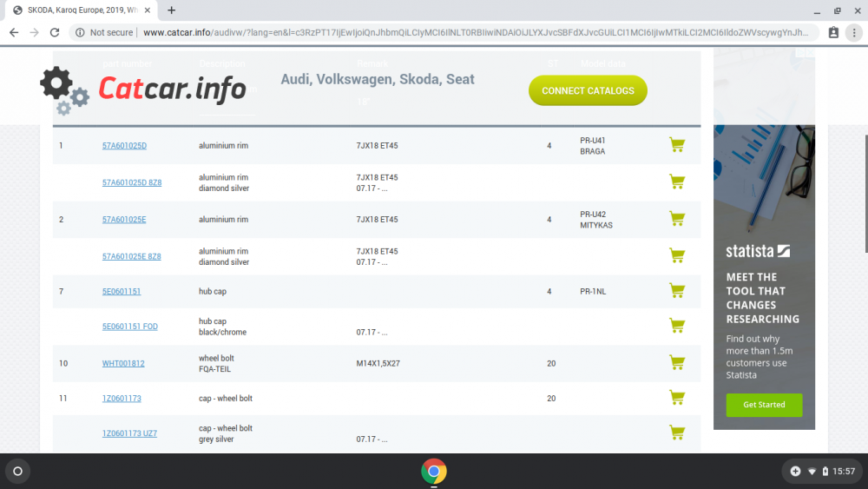Click hub cap black/chrome description
868x489 pixels.
[x=222, y=327]
